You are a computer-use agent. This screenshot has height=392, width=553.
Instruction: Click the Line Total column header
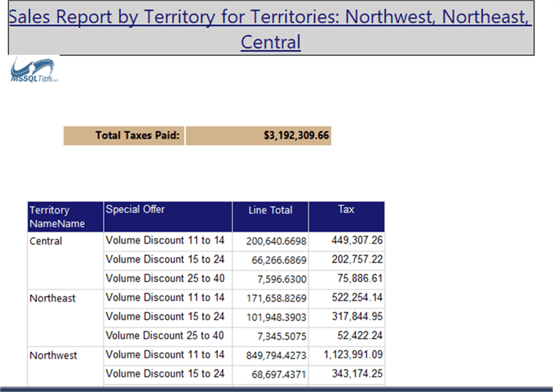[271, 217]
